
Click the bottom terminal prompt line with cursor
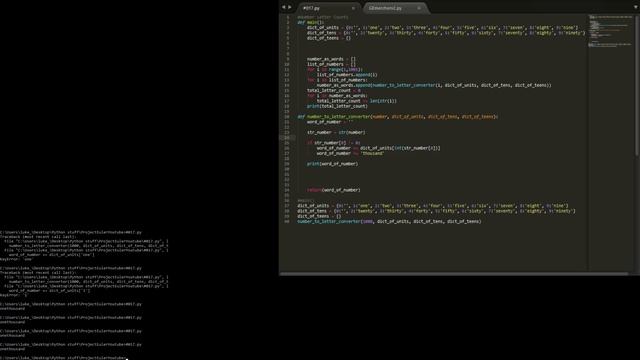pyautogui.click(x=64, y=358)
